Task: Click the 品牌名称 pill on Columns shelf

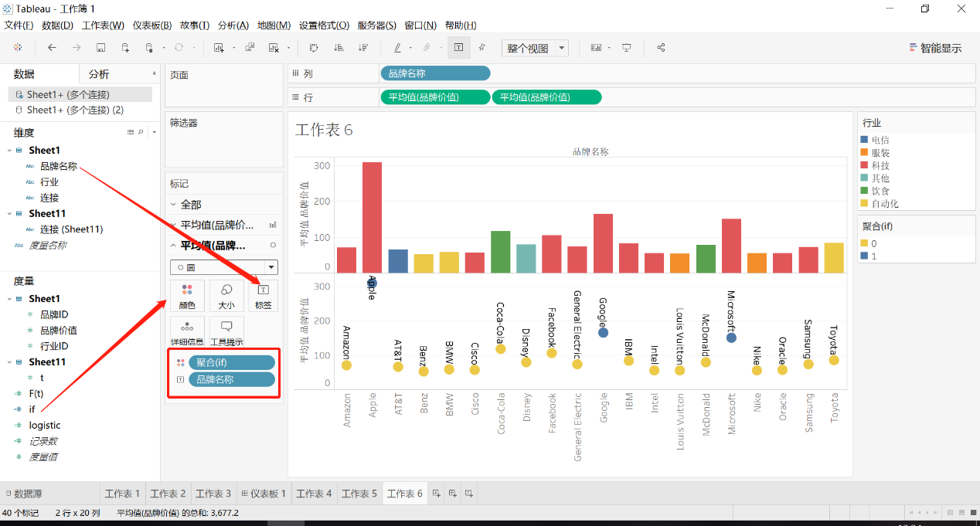Action: (435, 74)
